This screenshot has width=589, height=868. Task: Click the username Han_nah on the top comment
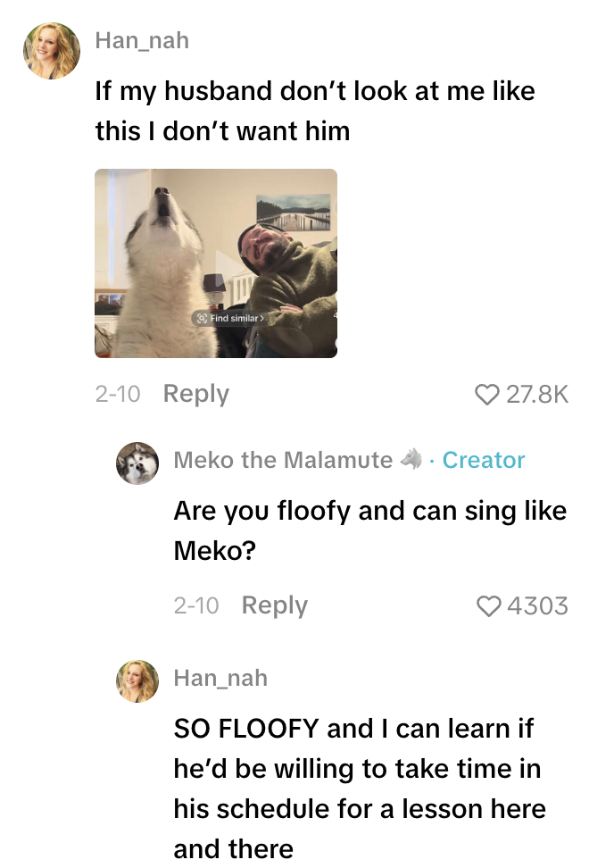coord(144,40)
